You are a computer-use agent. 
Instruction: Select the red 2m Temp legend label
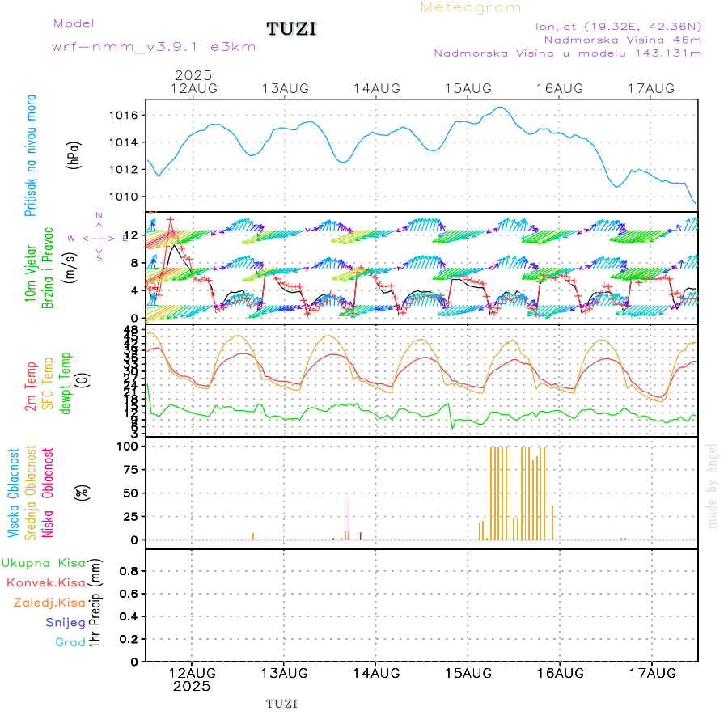click(31, 388)
